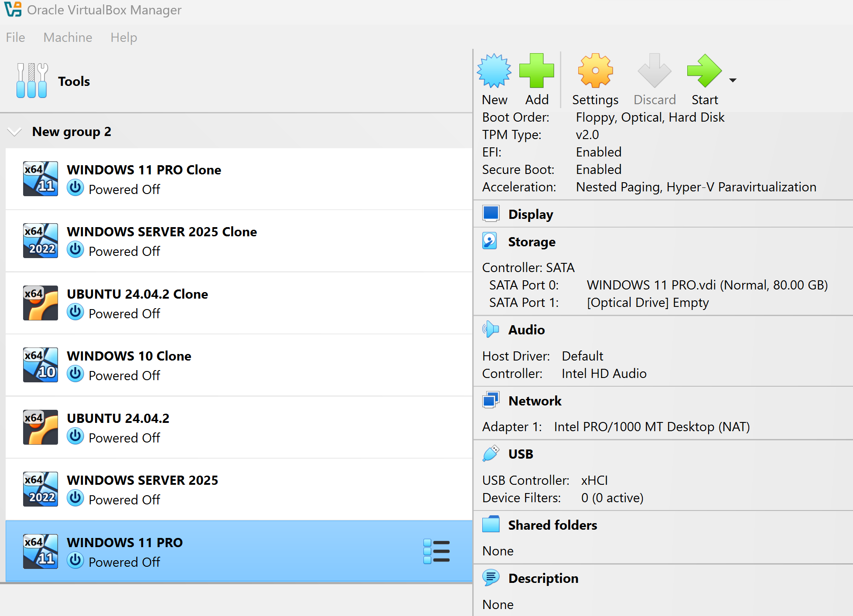Click the USB section plug icon
The width and height of the screenshot is (853, 616).
491,454
